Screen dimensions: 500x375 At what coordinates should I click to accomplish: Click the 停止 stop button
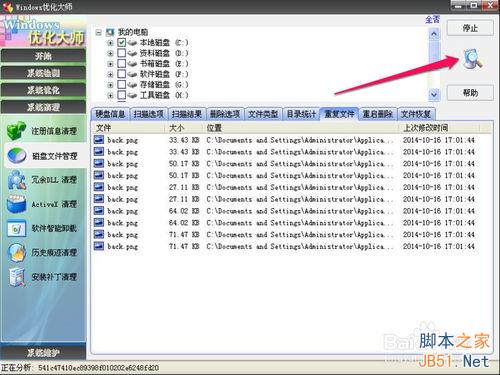click(x=470, y=28)
